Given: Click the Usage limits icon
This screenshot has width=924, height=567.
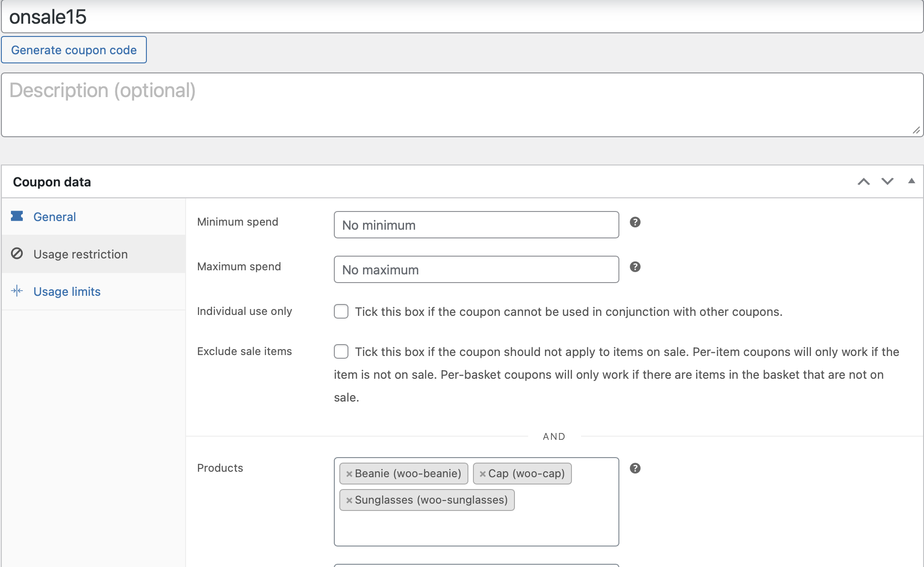Looking at the screenshot, I should click(x=17, y=291).
